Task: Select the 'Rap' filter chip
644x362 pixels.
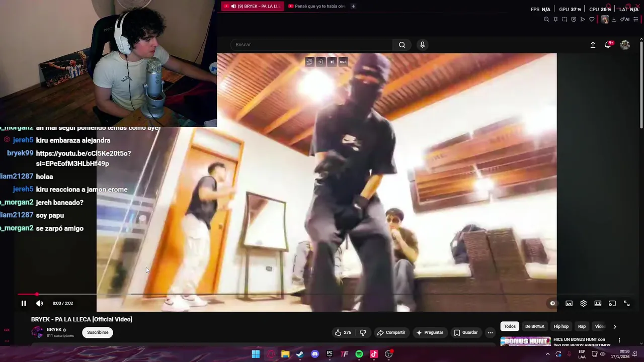Action: point(582,326)
